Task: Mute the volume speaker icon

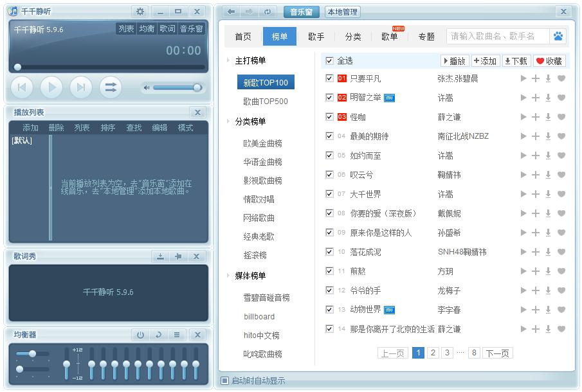Action: click(x=147, y=88)
